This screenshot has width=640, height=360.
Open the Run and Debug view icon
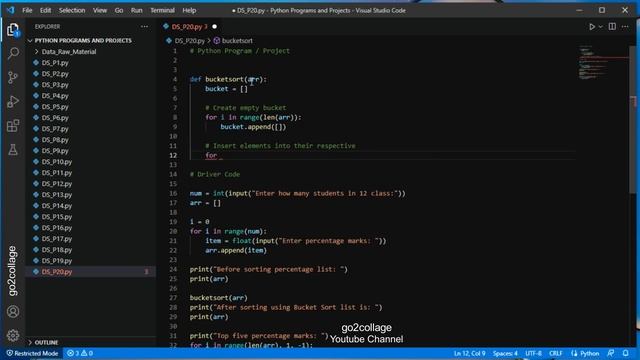[13, 101]
